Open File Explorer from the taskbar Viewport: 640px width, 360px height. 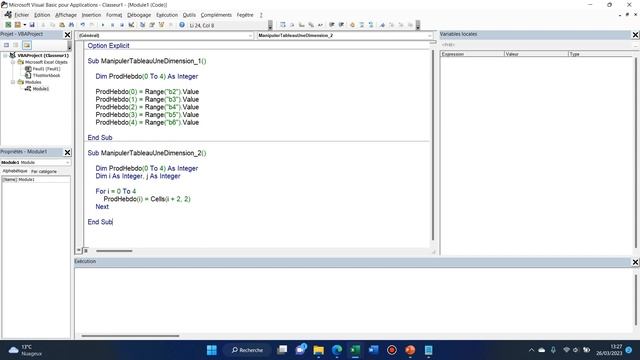(x=318, y=350)
